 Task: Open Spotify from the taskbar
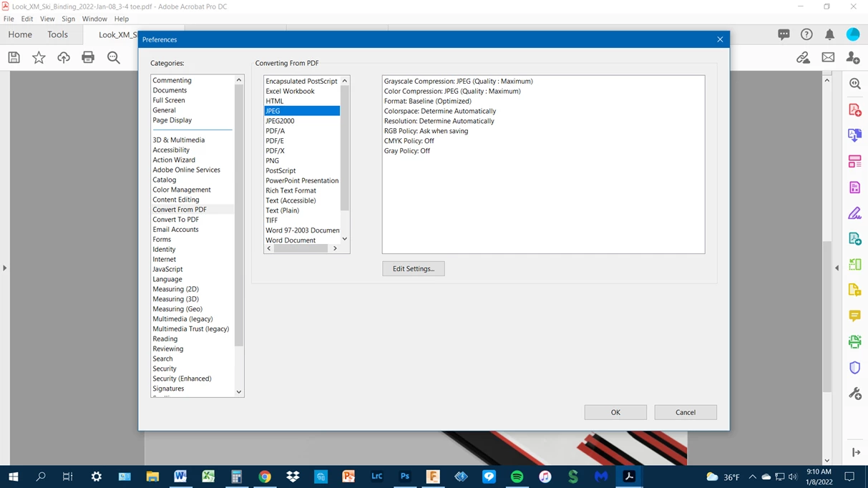tap(517, 477)
